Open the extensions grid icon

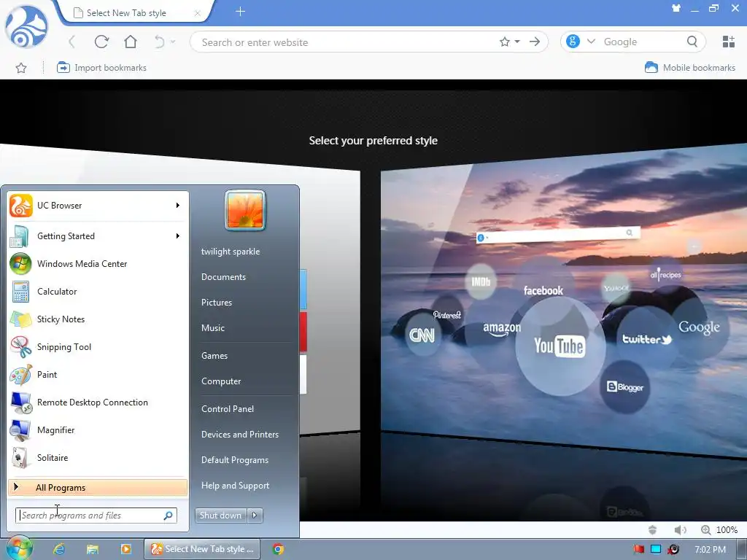pyautogui.click(x=729, y=42)
